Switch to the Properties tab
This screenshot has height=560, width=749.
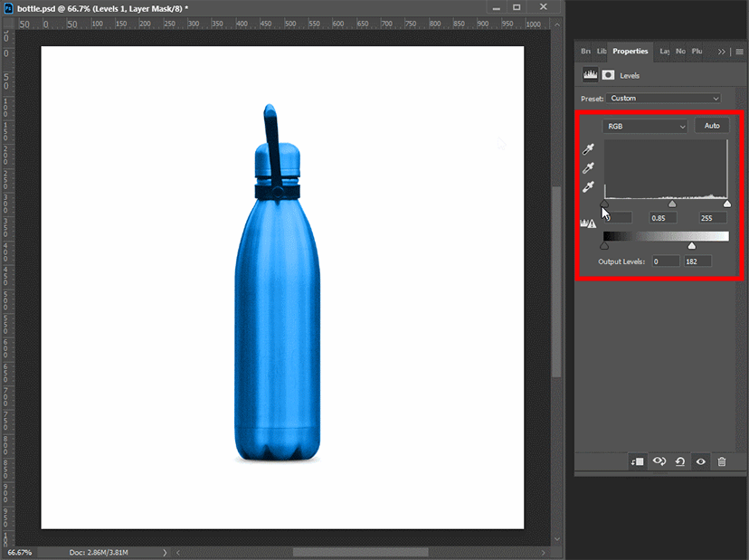click(x=630, y=52)
